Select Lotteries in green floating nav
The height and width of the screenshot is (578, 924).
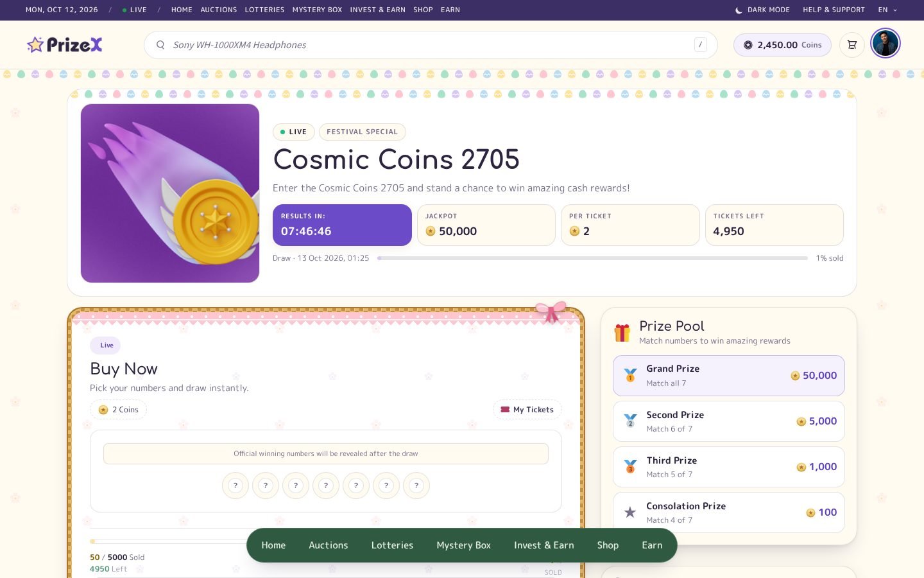(x=392, y=545)
